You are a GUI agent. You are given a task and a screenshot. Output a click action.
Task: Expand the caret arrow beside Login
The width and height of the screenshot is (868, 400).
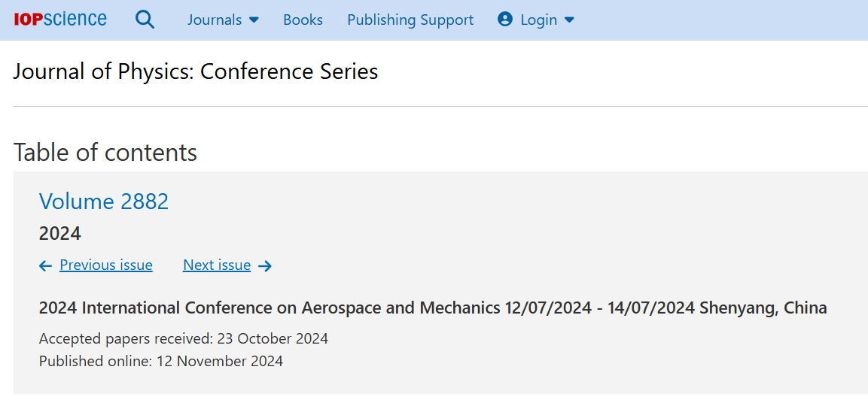(569, 20)
